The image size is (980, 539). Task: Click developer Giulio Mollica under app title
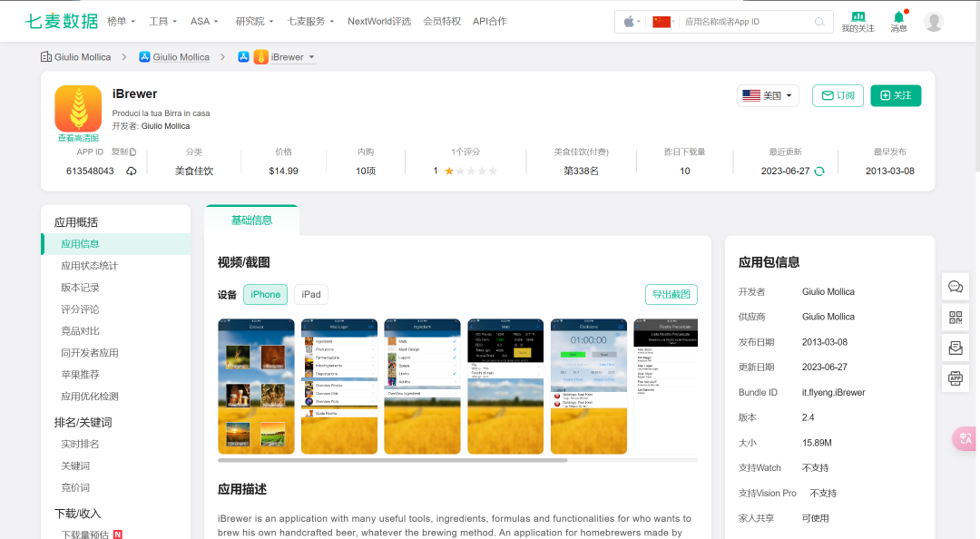[x=166, y=126]
